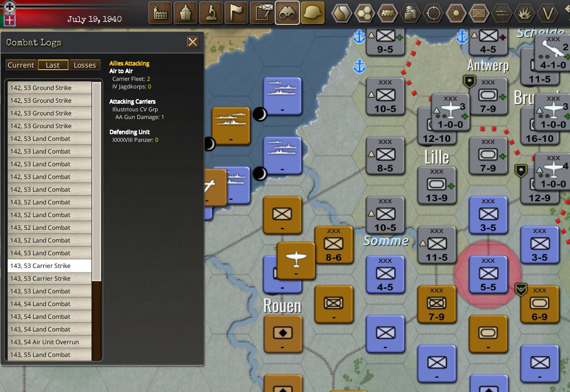The image size is (570, 392).
Task: Click the Lille city label
Action: (437, 158)
